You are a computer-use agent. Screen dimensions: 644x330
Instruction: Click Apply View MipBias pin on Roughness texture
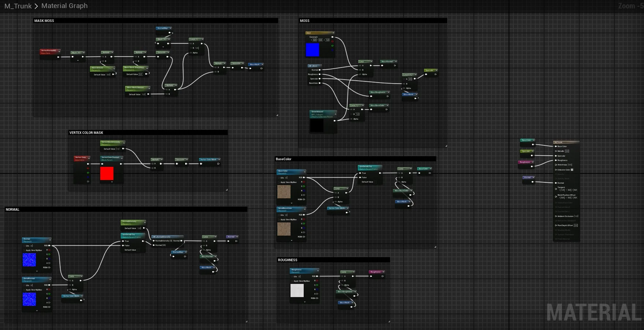(292, 281)
